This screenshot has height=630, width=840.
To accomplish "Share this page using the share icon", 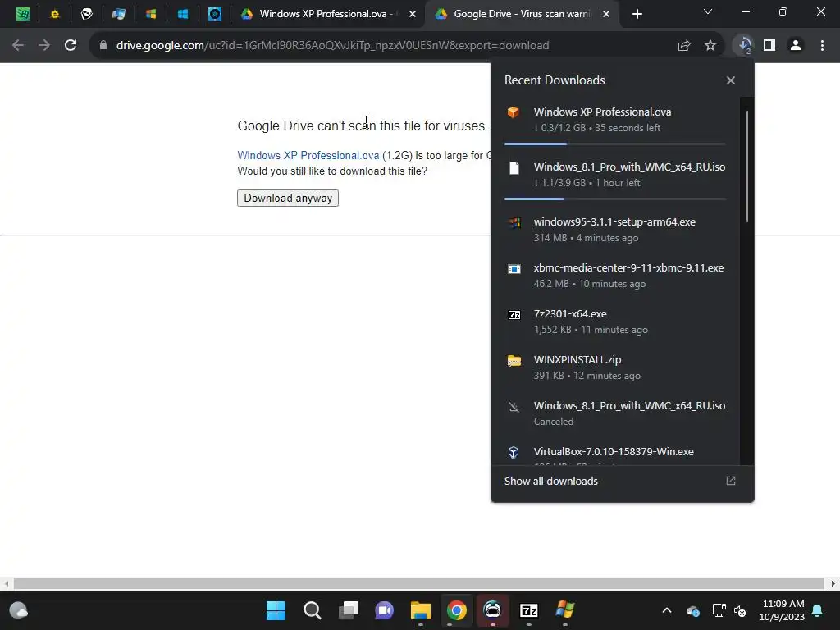I will 684,46.
